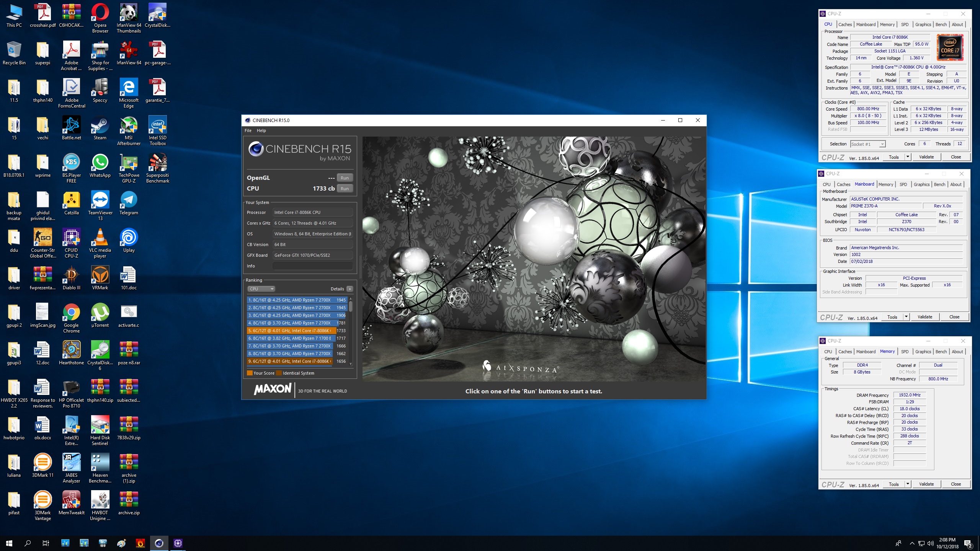This screenshot has width=980, height=551.
Task: Click the volume tray icon
Action: pos(931,543)
